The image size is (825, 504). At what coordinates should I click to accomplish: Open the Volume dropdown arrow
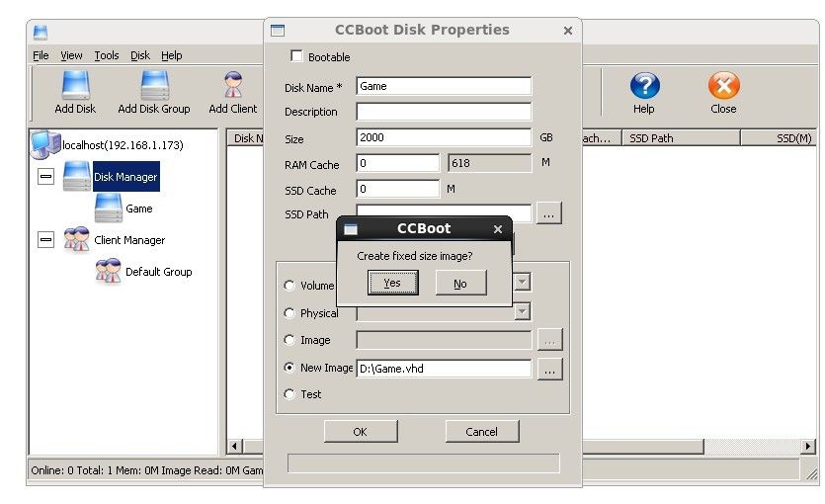point(522,282)
